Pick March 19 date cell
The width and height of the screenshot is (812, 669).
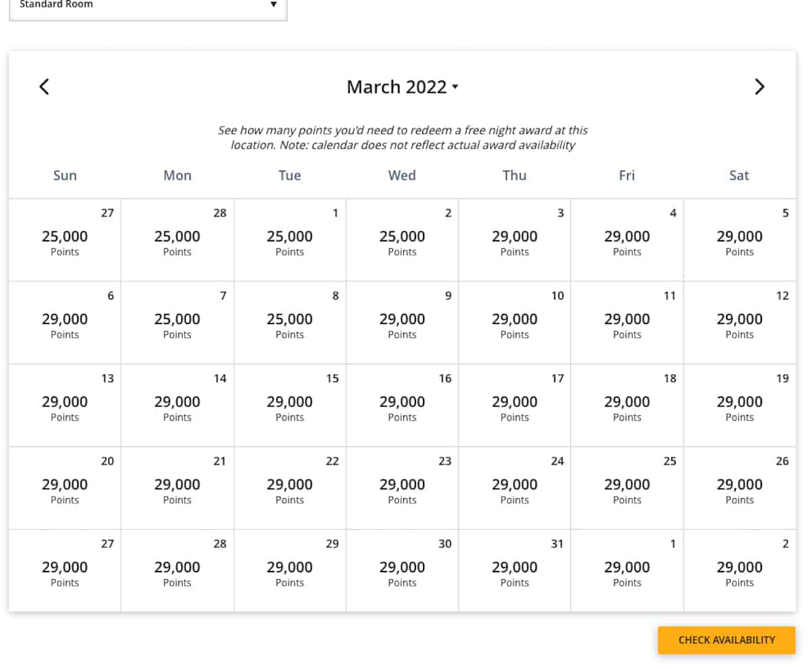point(740,406)
